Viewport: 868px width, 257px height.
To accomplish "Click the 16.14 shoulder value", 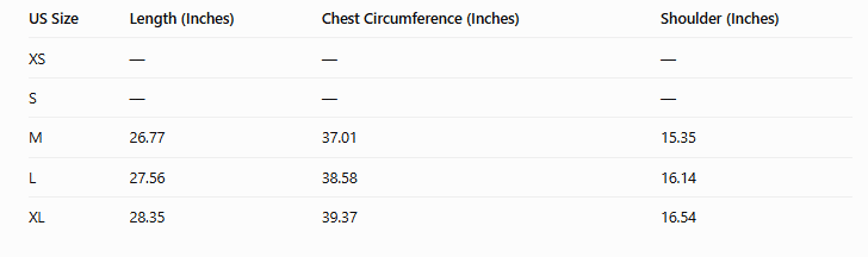I will click(678, 178).
